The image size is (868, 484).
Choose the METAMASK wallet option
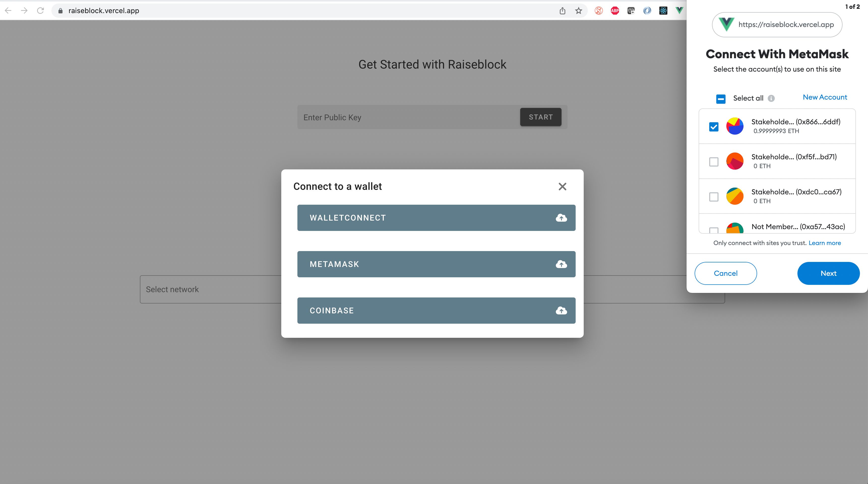click(436, 264)
